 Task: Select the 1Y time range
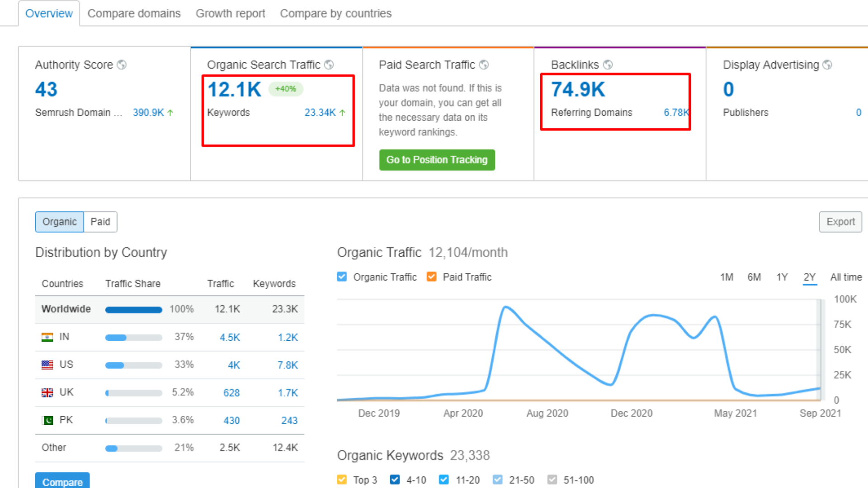[782, 277]
